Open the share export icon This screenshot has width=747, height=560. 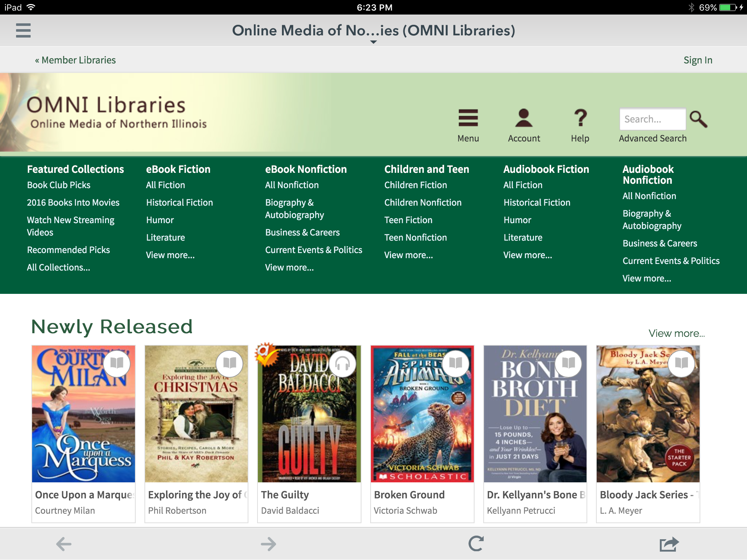(669, 544)
